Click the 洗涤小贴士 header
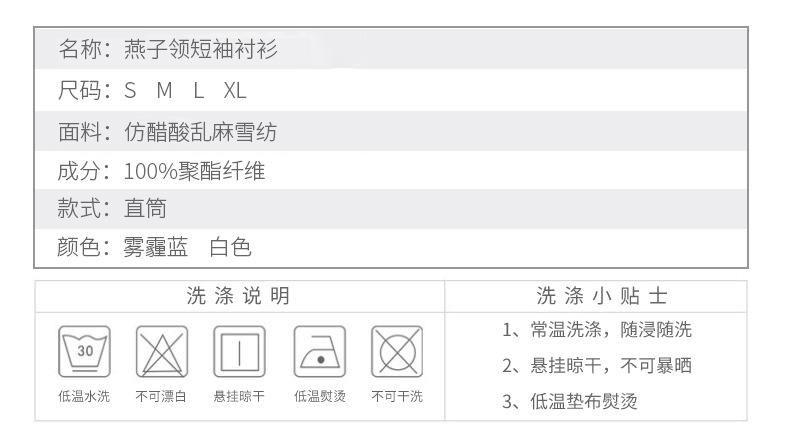 [598, 296]
